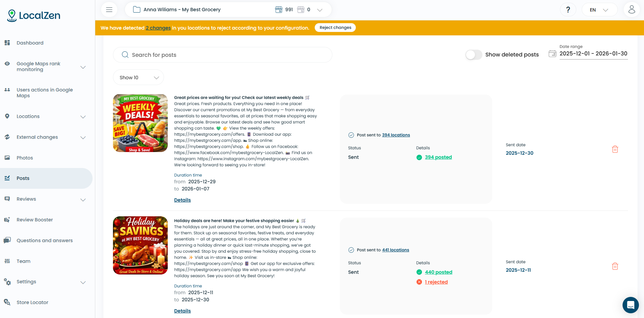Open Details for Holiday deals post

(182, 311)
